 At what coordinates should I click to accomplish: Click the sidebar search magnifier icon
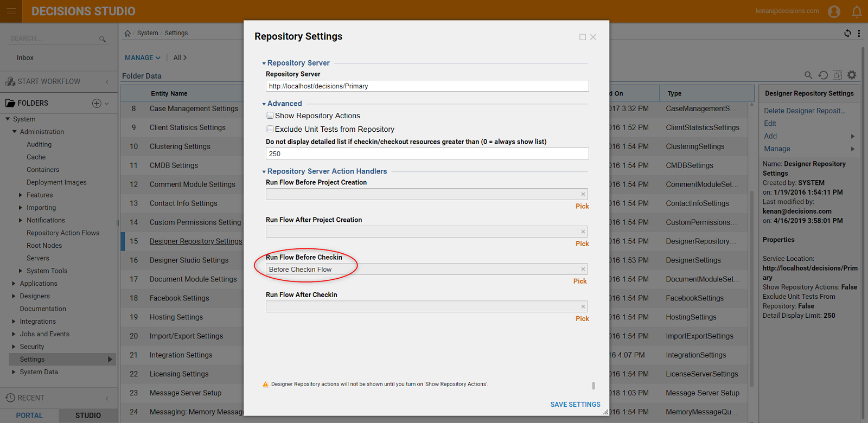[102, 39]
